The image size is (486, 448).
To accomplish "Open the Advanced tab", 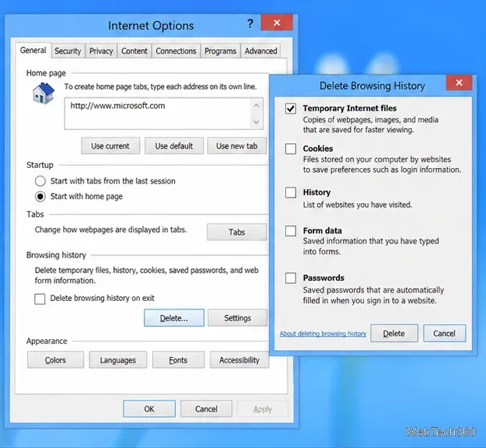I will [261, 51].
